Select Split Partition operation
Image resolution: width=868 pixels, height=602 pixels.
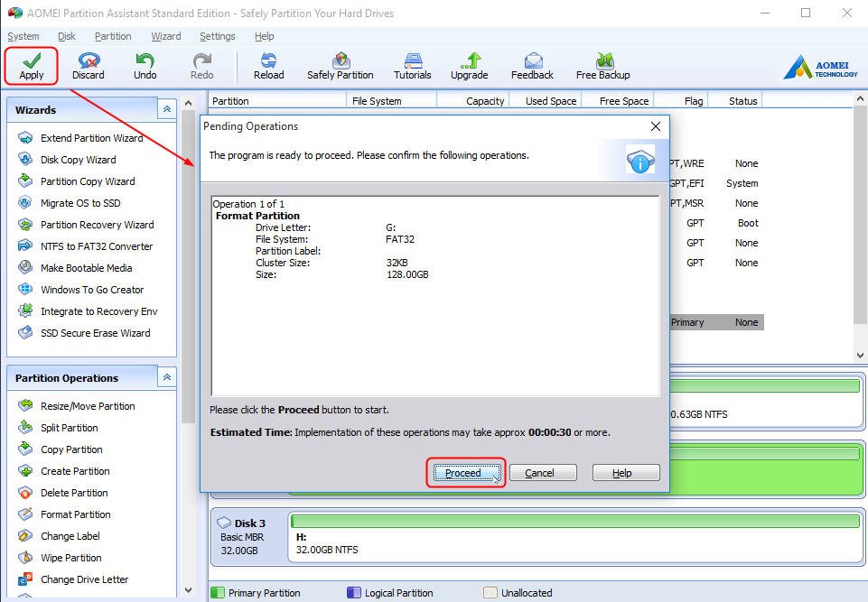pos(58,427)
